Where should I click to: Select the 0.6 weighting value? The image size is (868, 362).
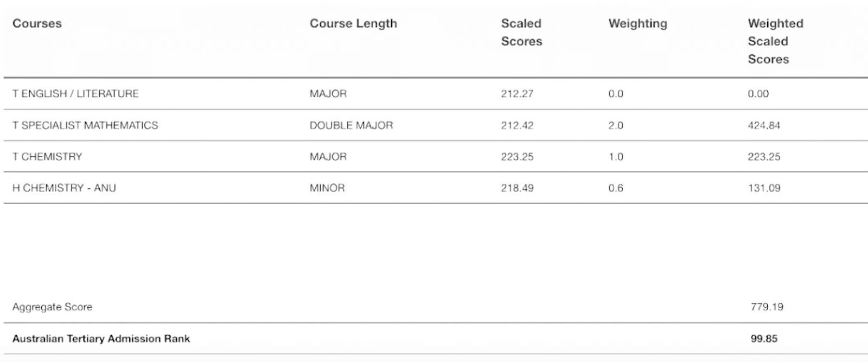[x=616, y=188]
